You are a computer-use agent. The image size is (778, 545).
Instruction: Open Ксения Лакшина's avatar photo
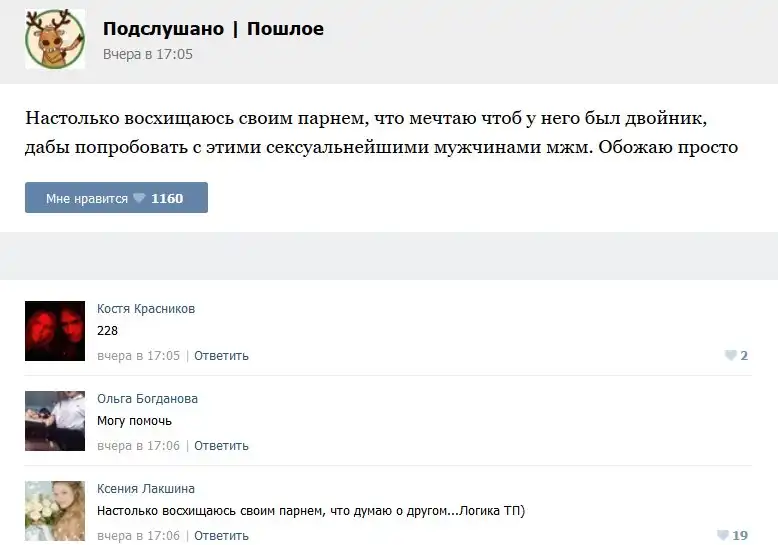pyautogui.click(x=55, y=510)
